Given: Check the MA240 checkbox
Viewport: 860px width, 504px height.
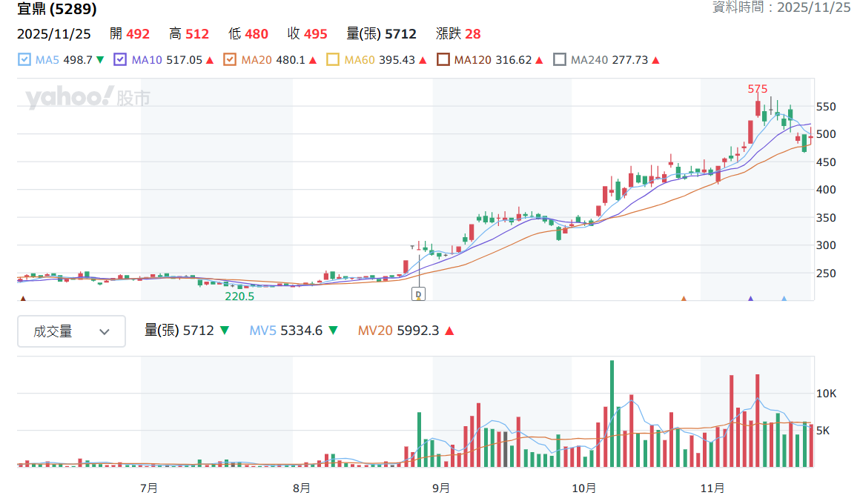Looking at the screenshot, I should point(560,60).
